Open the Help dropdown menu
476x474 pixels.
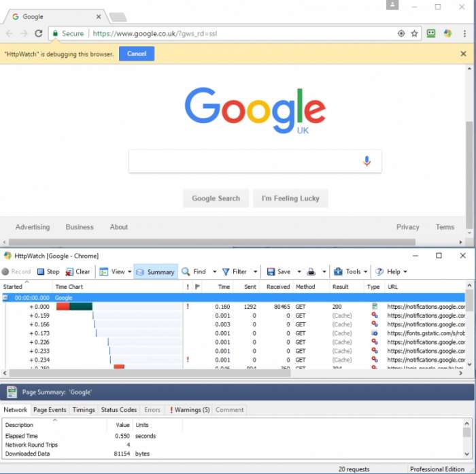(x=391, y=271)
